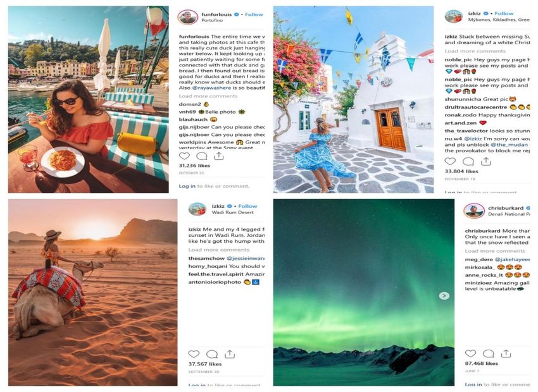The image size is (538, 392).
Task: Load more comments on the Mykonos post
Action: point(475,51)
